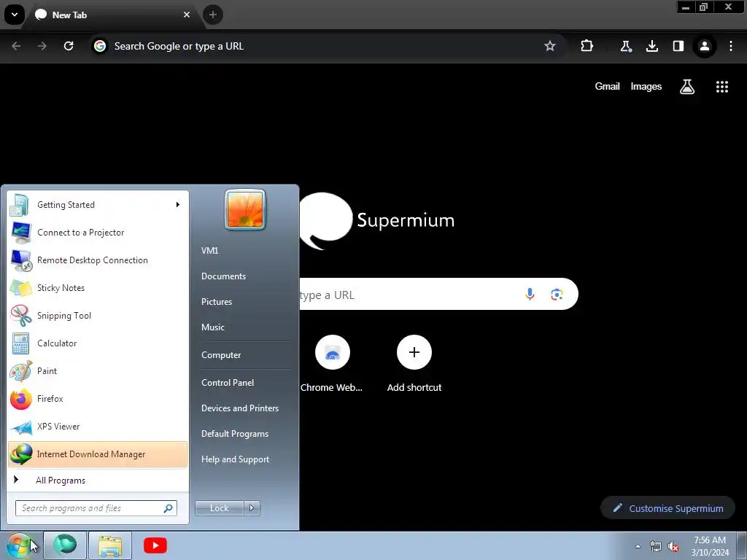The width and height of the screenshot is (747, 560).
Task: Open the Chrome Web Store shortcut
Action: pyautogui.click(x=332, y=364)
